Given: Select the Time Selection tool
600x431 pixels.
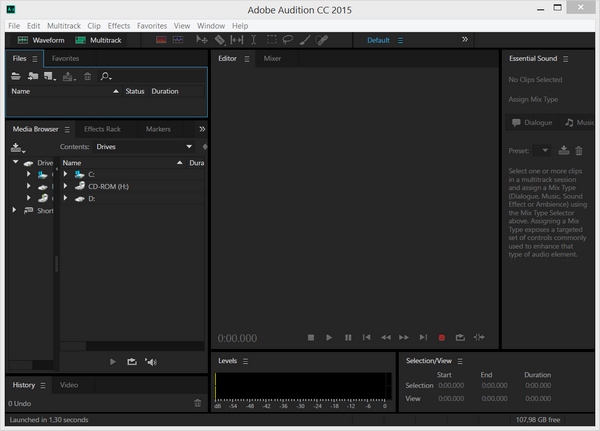Looking at the screenshot, I should point(253,40).
